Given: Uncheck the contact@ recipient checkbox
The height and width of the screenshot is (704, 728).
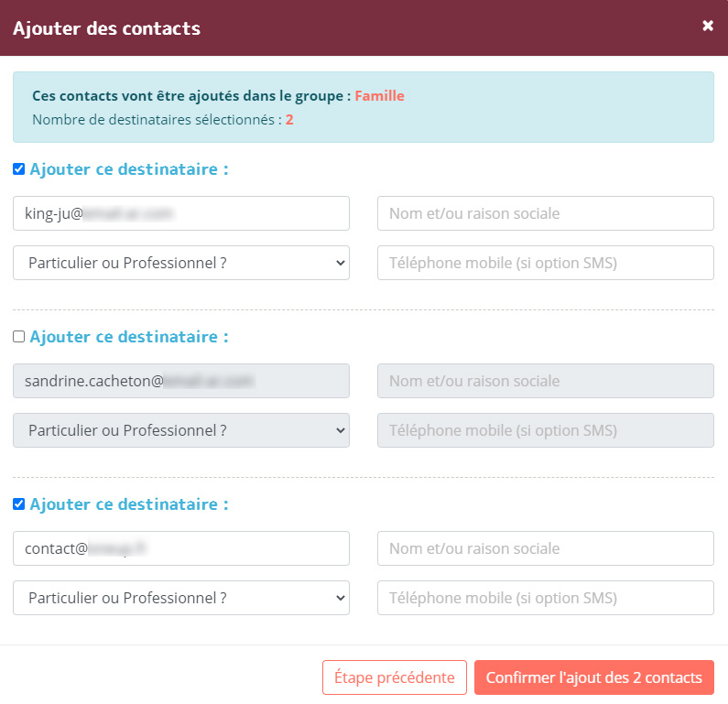Looking at the screenshot, I should click(18, 504).
